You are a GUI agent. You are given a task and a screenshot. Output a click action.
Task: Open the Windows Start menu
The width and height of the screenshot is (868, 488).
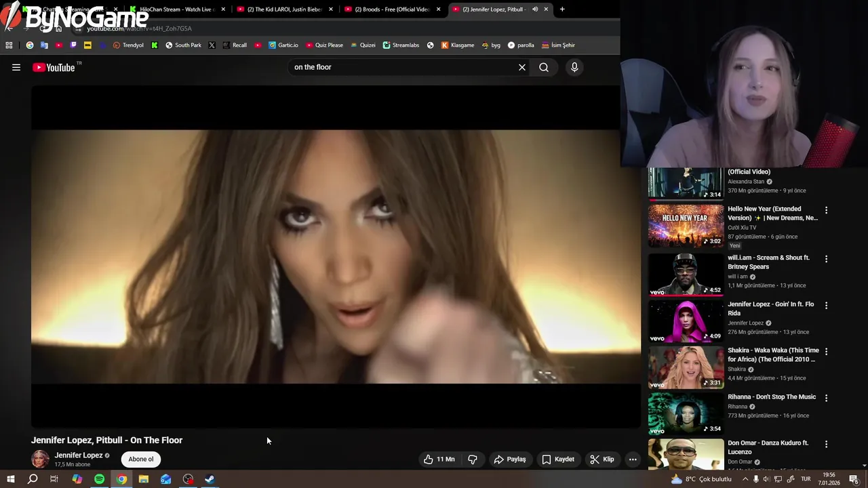coord(10,479)
